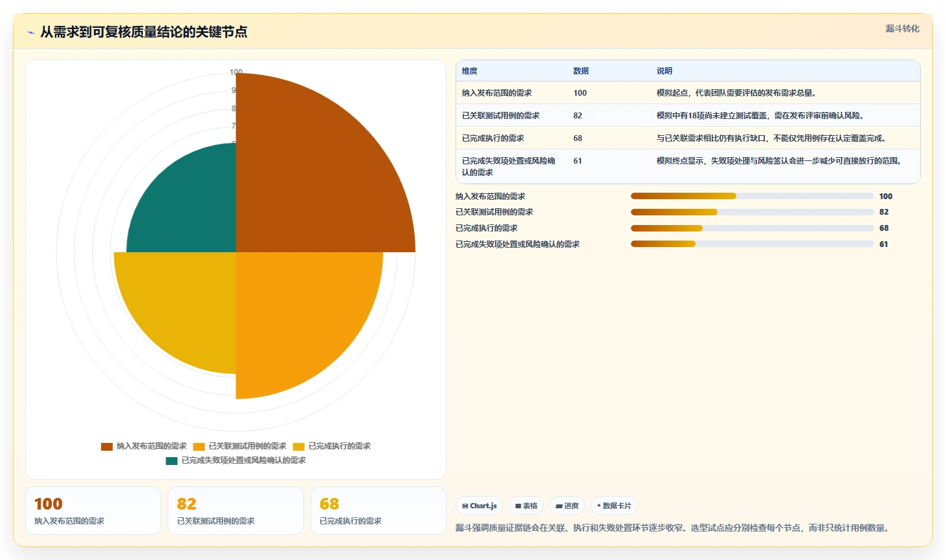Click progress label 已关联测试用例的需求

[494, 212]
